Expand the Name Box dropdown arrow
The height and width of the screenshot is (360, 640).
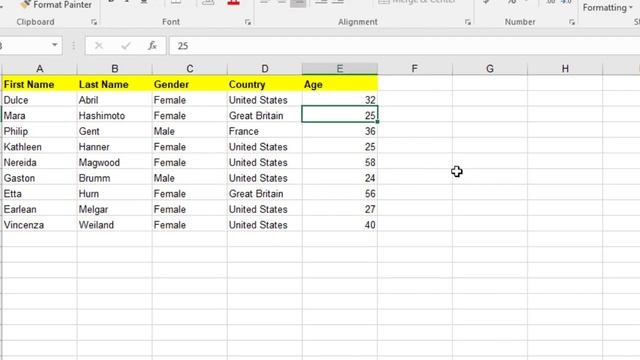point(55,45)
